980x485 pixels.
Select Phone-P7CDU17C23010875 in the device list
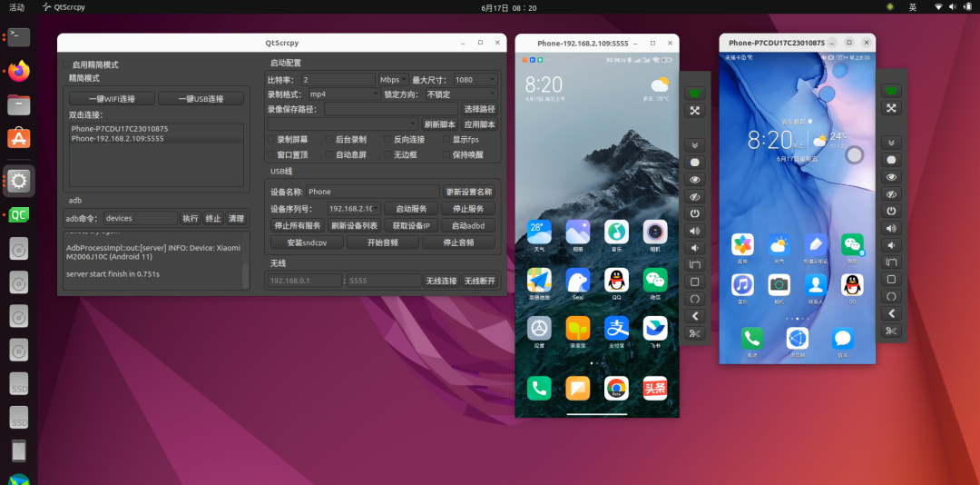[x=156, y=129]
